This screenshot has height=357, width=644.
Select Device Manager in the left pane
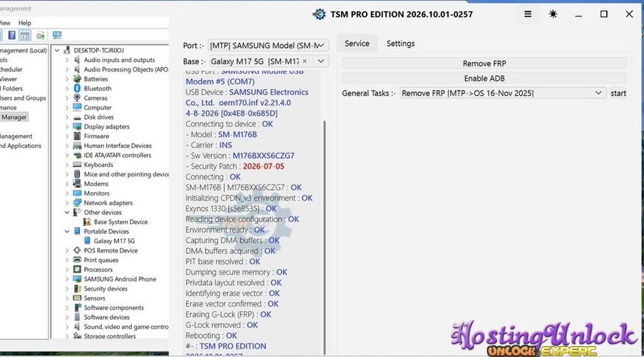14,117
